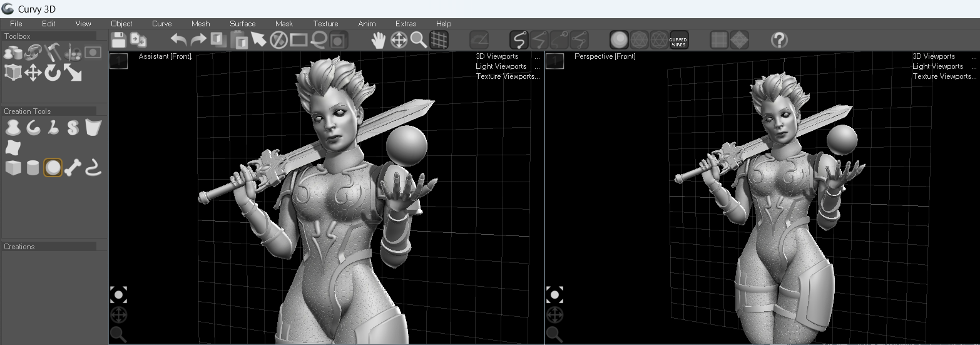Toggle the grid display button
Viewport: 980px width, 345px height.
[x=439, y=40]
